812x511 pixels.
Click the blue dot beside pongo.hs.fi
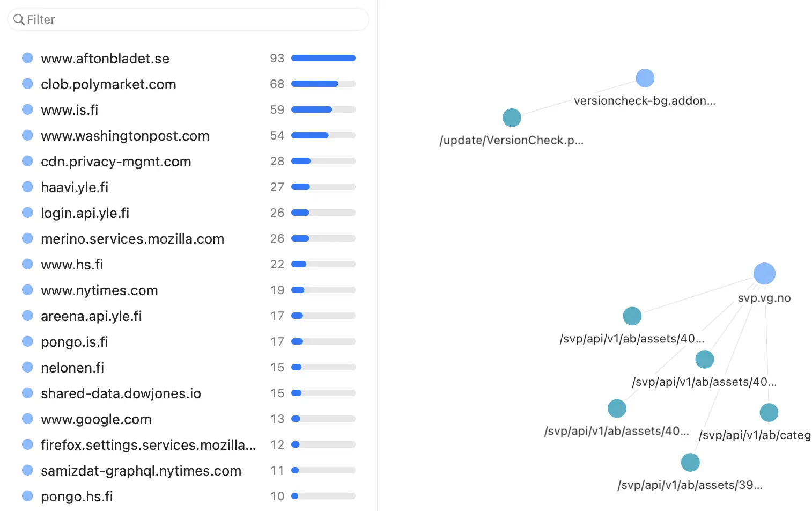(27, 496)
